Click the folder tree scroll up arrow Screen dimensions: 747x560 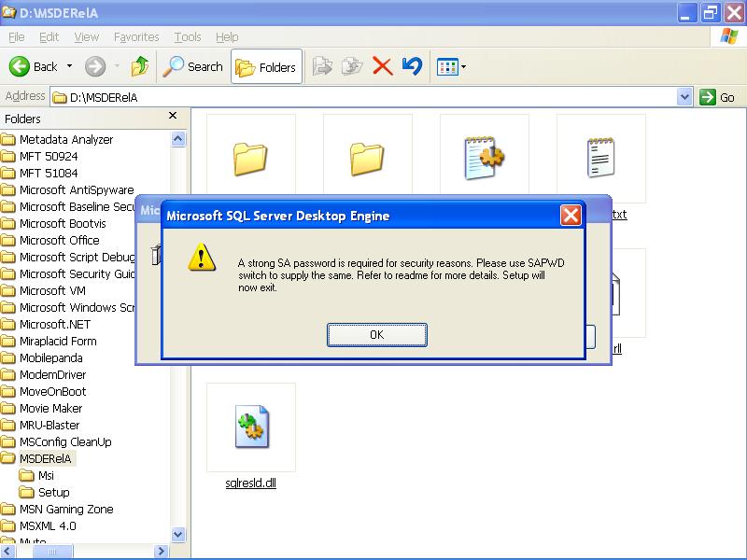[178, 139]
